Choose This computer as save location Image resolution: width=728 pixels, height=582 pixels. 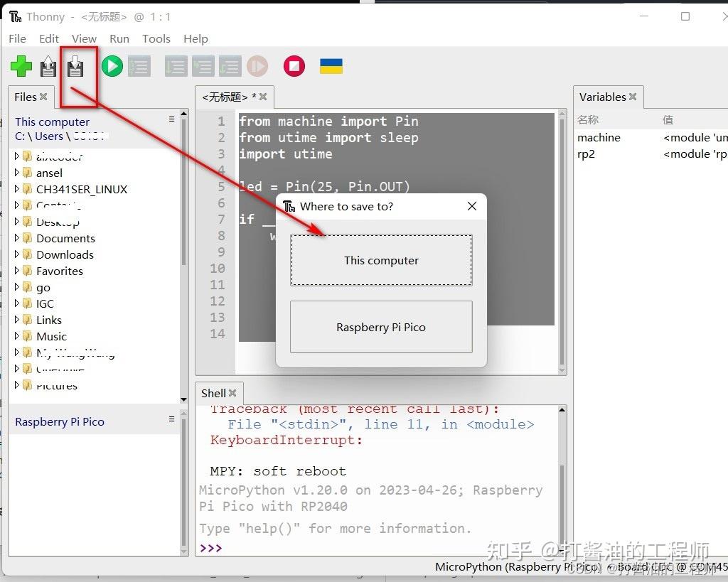click(381, 260)
